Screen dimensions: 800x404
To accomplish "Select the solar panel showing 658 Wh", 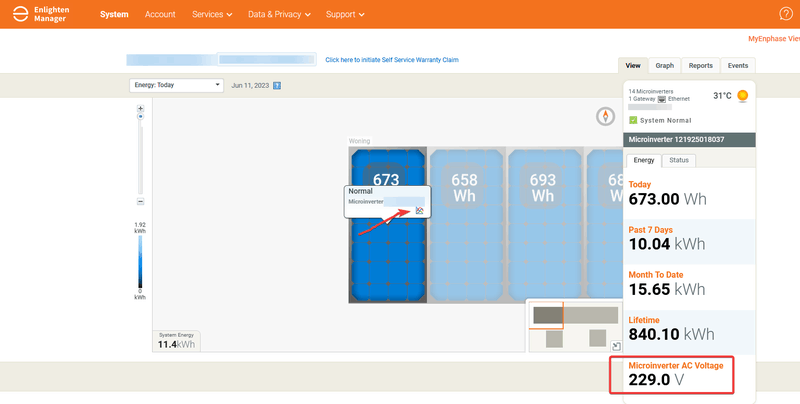I will (x=466, y=225).
